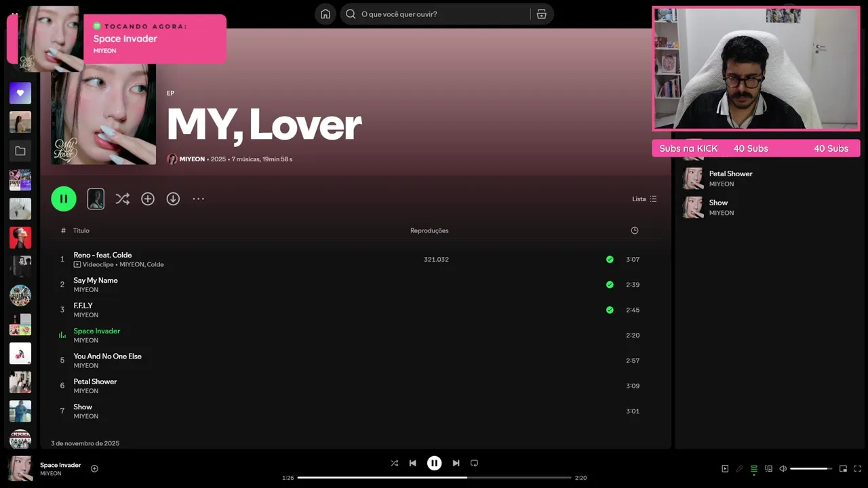Image resolution: width=868 pixels, height=488 pixels.
Task: Show lyrics with microphone icon
Action: pos(739,468)
